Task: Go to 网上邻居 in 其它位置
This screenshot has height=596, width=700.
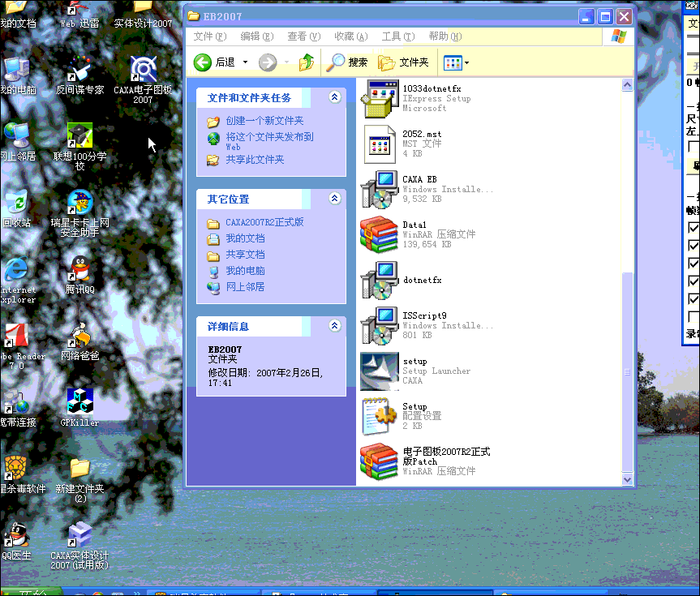Action: click(245, 286)
